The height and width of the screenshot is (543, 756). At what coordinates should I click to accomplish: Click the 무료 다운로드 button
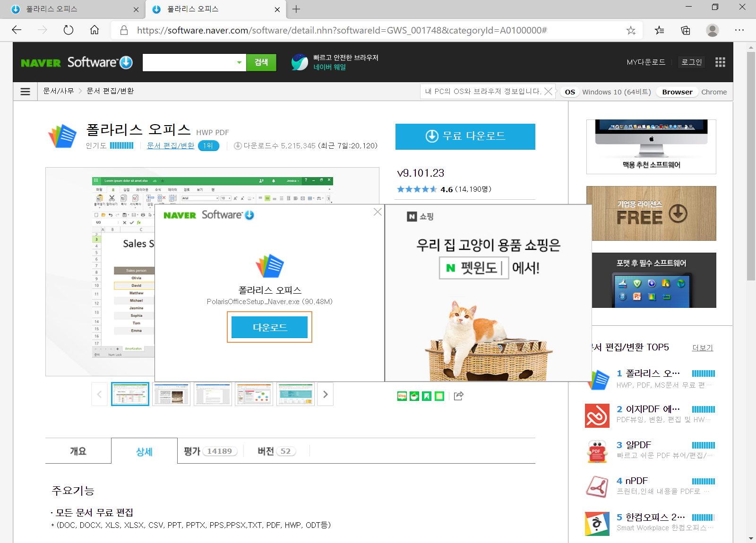tap(465, 136)
